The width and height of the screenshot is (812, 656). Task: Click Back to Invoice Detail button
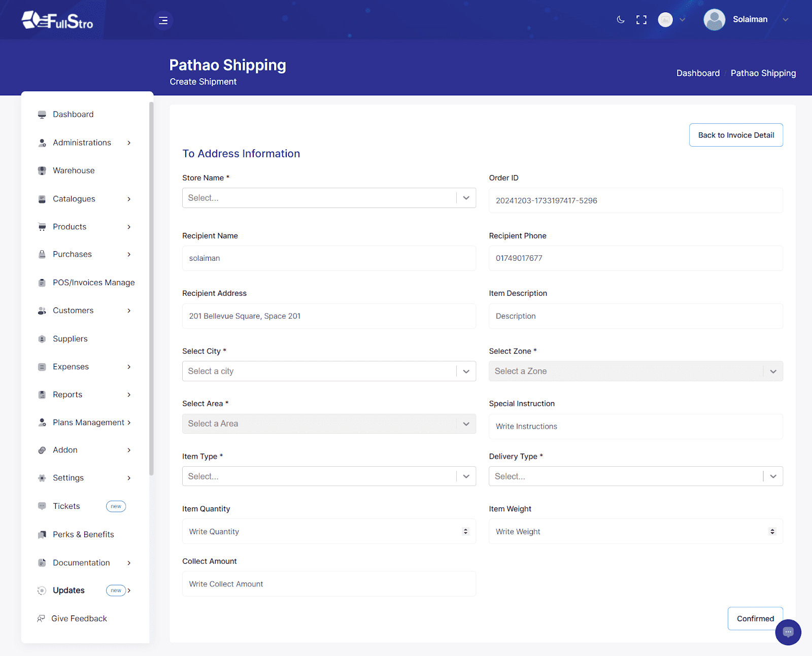pyautogui.click(x=736, y=135)
